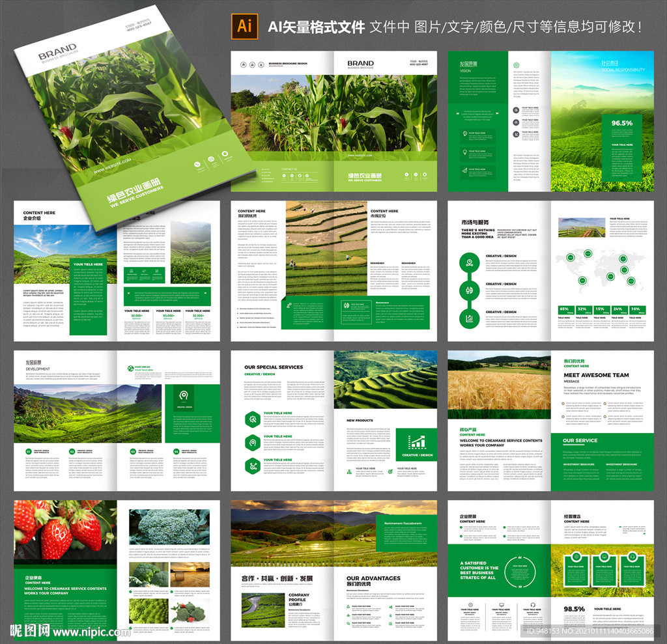
Task: Click the 96.5% figure
Action: pos(622,123)
